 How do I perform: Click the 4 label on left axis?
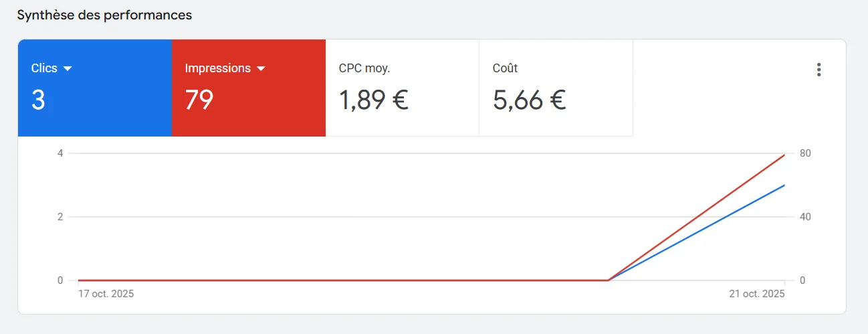60,153
